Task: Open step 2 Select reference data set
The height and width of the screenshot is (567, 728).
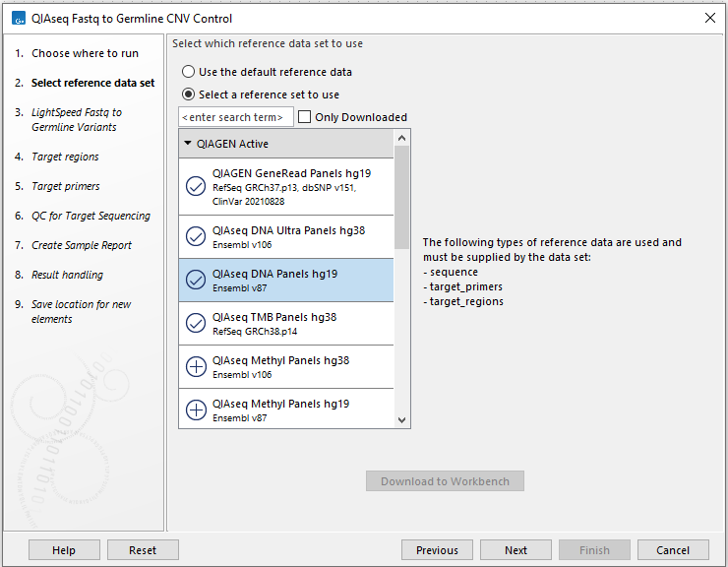Action: point(92,83)
